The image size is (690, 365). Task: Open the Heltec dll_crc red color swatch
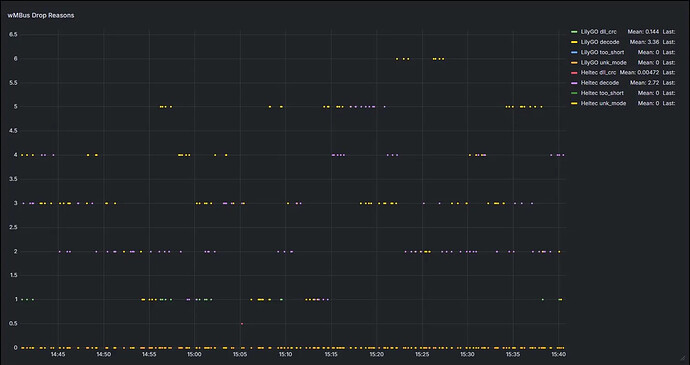click(x=574, y=72)
